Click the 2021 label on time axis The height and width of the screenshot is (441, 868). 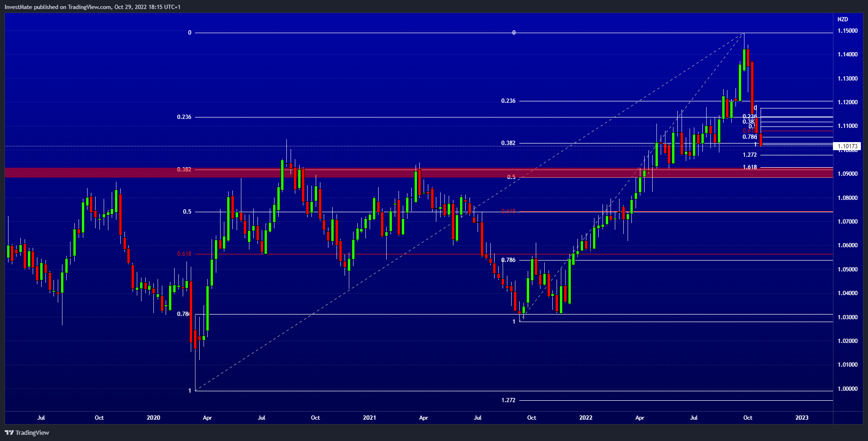370,418
